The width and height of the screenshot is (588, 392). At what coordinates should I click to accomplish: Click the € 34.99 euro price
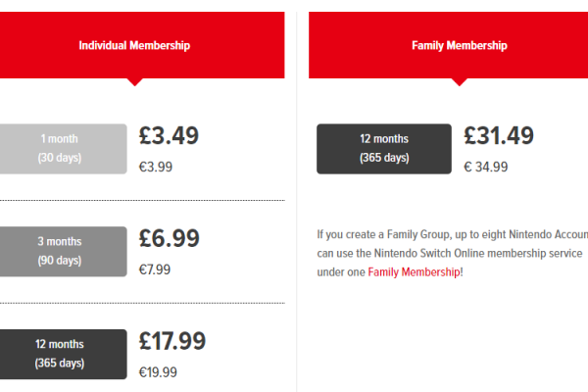click(486, 167)
